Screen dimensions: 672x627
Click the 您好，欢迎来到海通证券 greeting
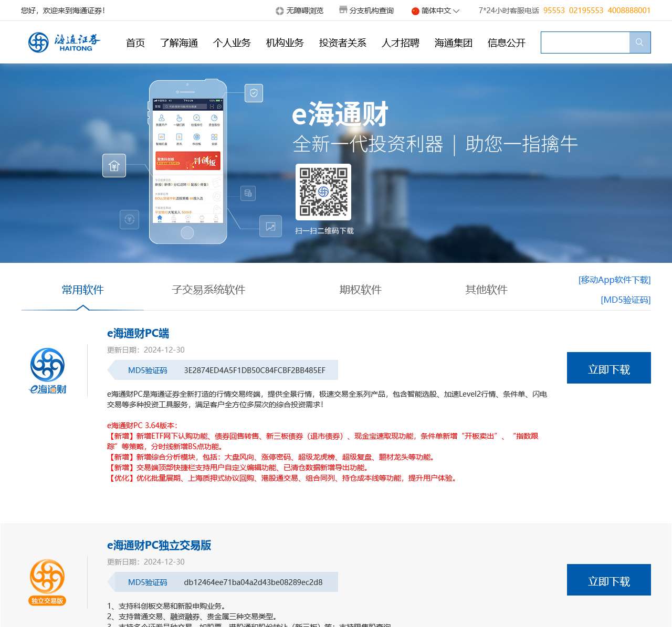[63, 10]
